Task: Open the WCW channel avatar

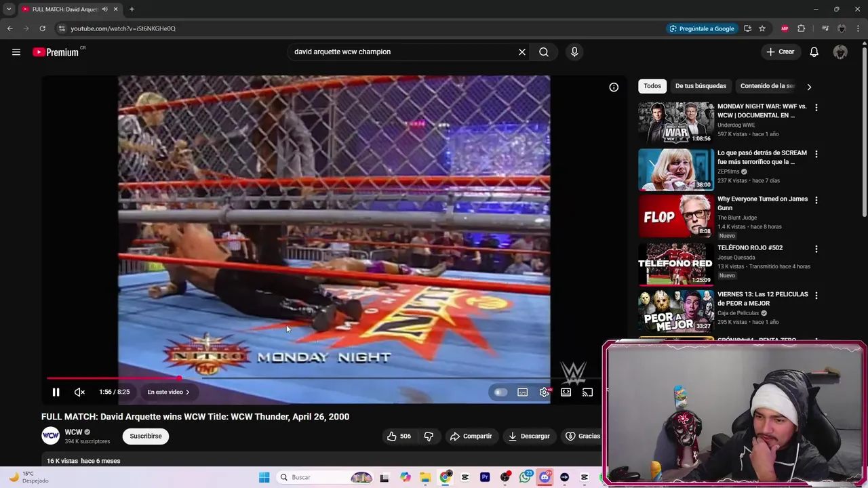Action: pos(50,436)
